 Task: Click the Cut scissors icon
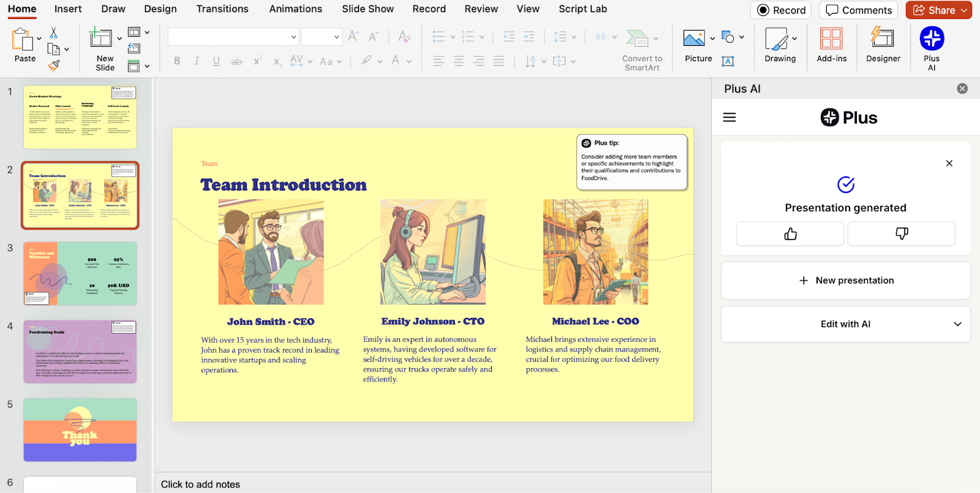[54, 32]
